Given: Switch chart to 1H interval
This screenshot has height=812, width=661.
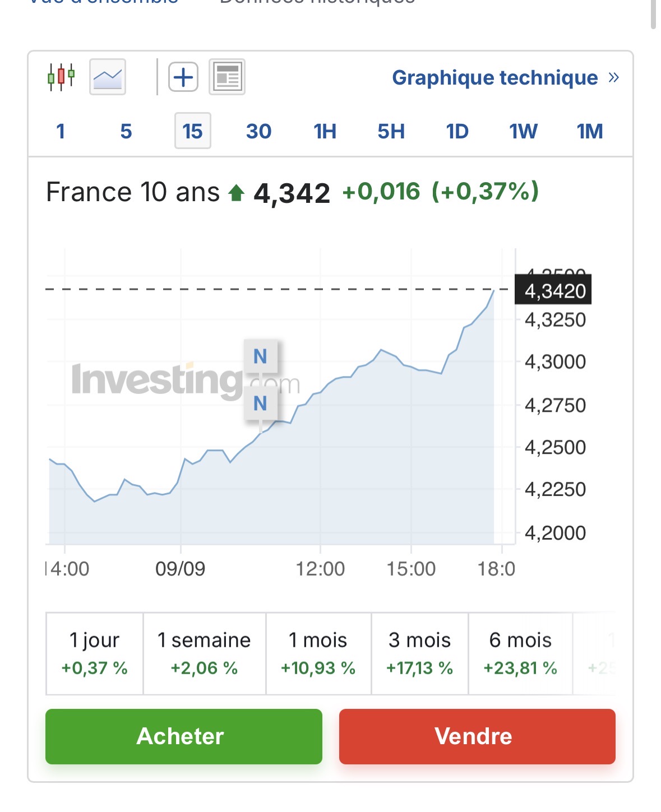Looking at the screenshot, I should pyautogui.click(x=325, y=131).
